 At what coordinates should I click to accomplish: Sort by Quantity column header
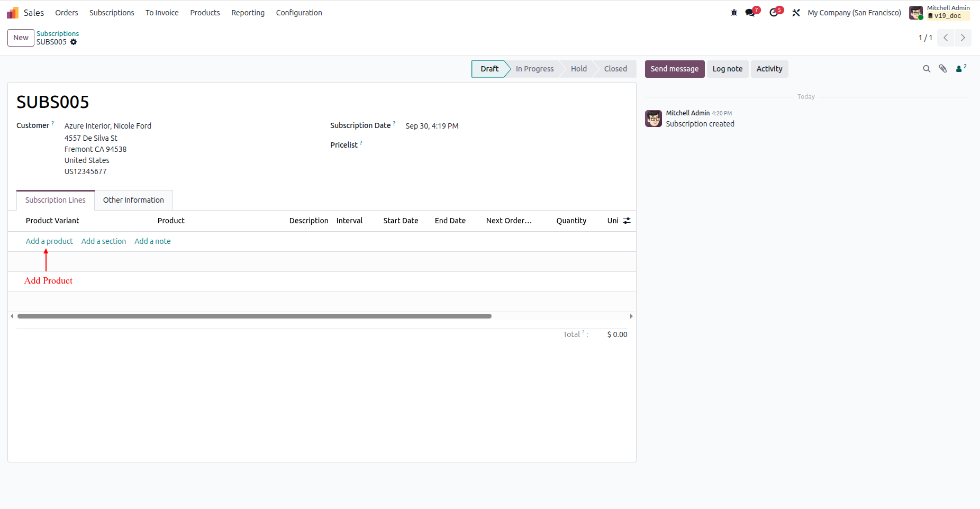pyautogui.click(x=571, y=221)
